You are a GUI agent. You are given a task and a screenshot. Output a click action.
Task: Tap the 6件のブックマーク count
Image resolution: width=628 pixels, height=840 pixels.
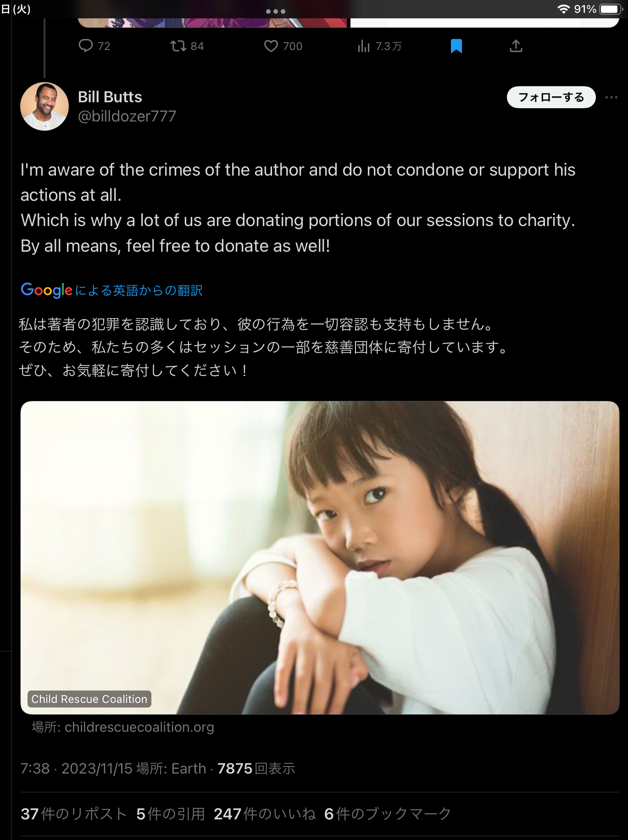tap(388, 814)
